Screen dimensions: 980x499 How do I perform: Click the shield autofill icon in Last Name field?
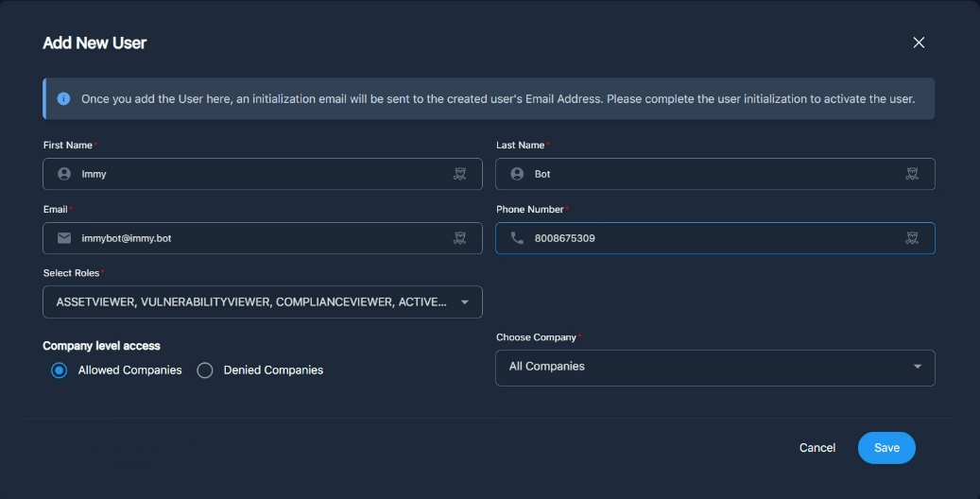[912, 174]
